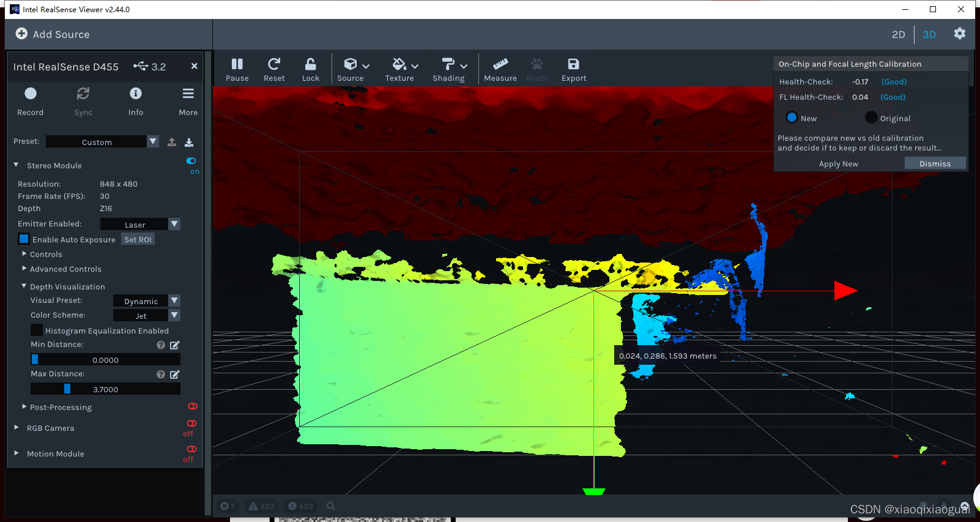The image size is (980, 522).
Task: Click the USB 3.2 connection icon
Action: 141,65
